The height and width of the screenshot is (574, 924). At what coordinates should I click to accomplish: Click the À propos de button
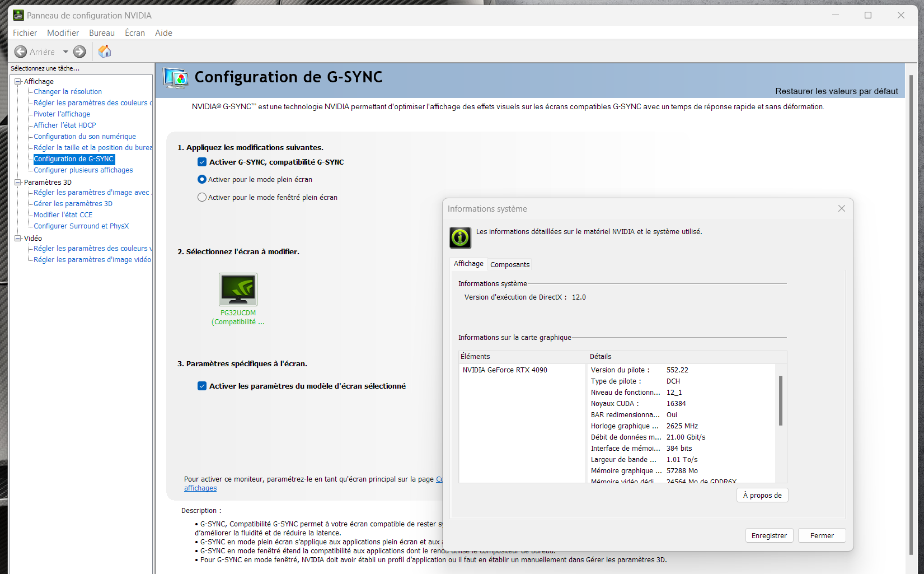[762, 495]
